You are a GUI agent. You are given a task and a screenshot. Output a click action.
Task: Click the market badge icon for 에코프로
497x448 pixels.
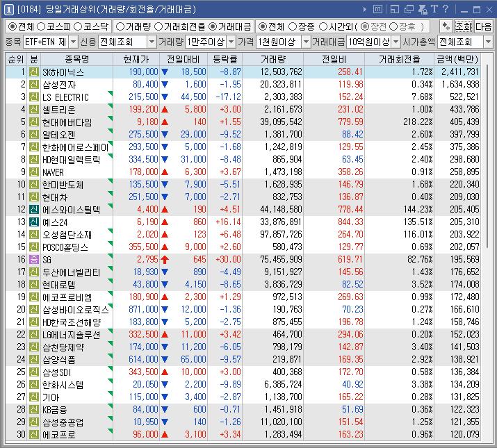pyautogui.click(x=33, y=434)
